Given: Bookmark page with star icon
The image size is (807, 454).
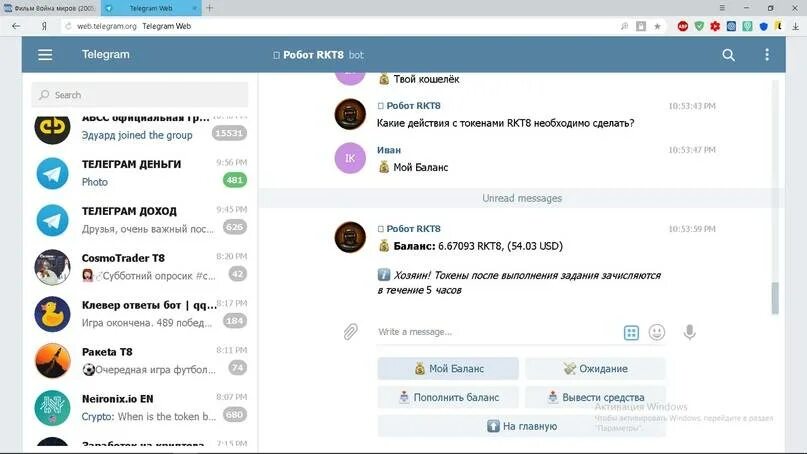Looking at the screenshot, I should pos(657,26).
